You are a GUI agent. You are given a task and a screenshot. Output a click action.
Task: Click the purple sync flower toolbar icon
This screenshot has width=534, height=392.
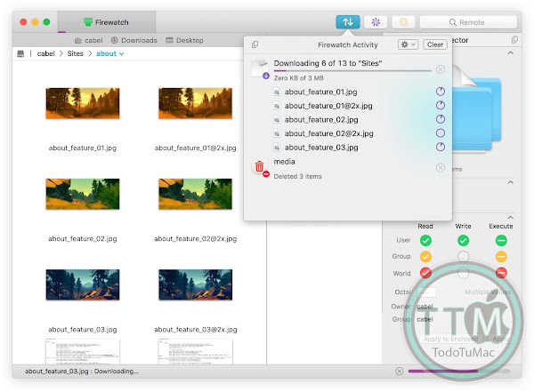point(376,22)
